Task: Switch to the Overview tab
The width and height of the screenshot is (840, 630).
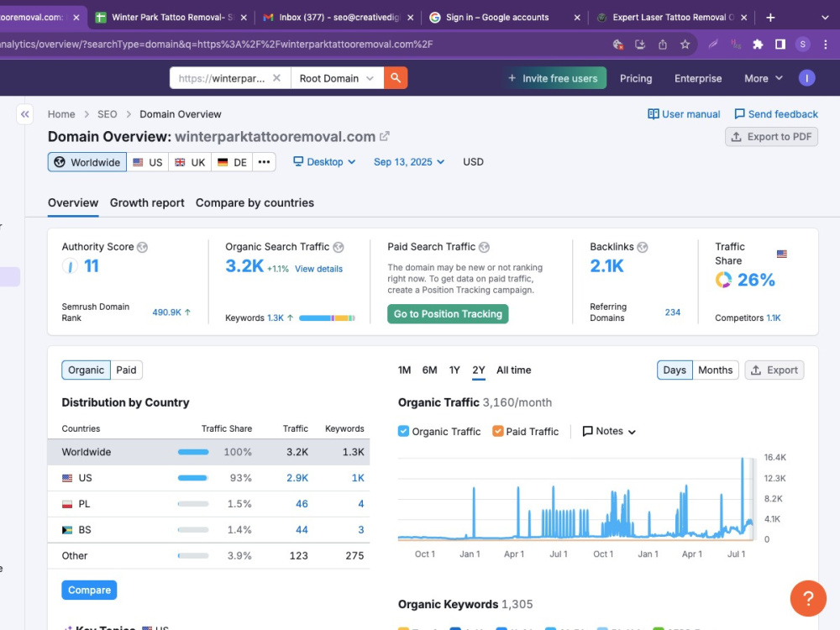Action: 73,203
